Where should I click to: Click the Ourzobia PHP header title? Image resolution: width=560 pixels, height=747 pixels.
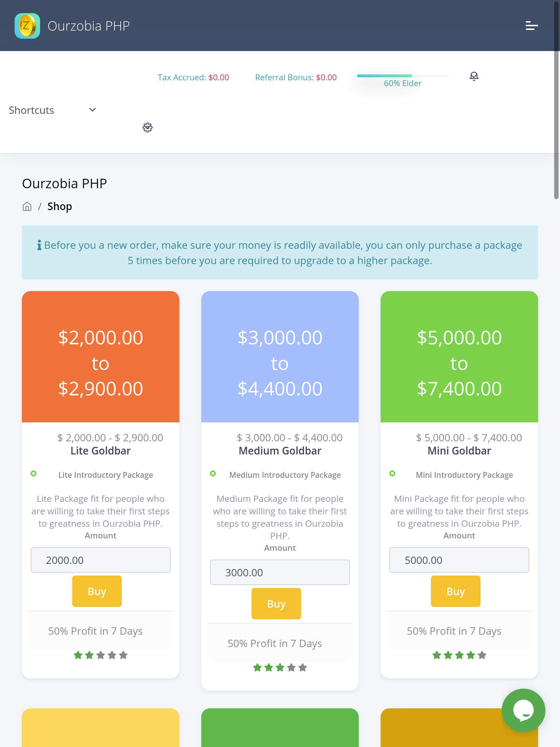click(89, 26)
